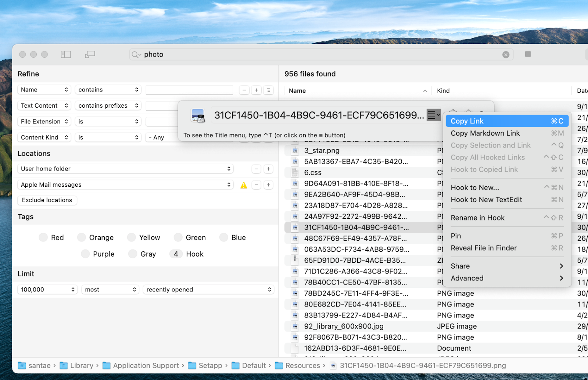Viewport: 588px width, 380px height.
Task: Click the Name criterion value text field
Action: (189, 90)
